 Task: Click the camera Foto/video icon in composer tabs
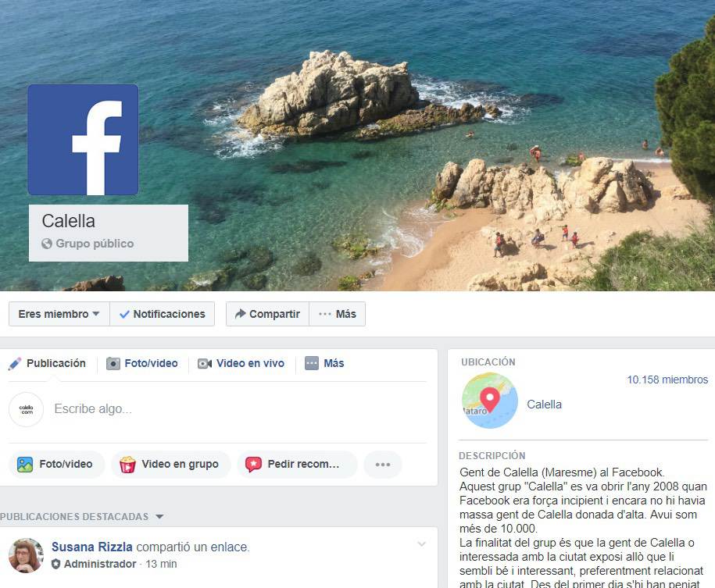click(x=113, y=364)
